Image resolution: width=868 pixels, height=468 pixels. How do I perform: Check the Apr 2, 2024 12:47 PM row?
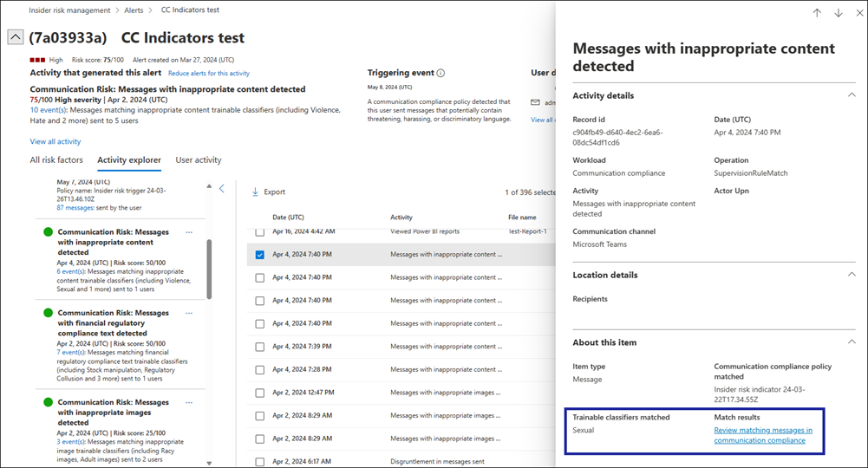point(260,393)
